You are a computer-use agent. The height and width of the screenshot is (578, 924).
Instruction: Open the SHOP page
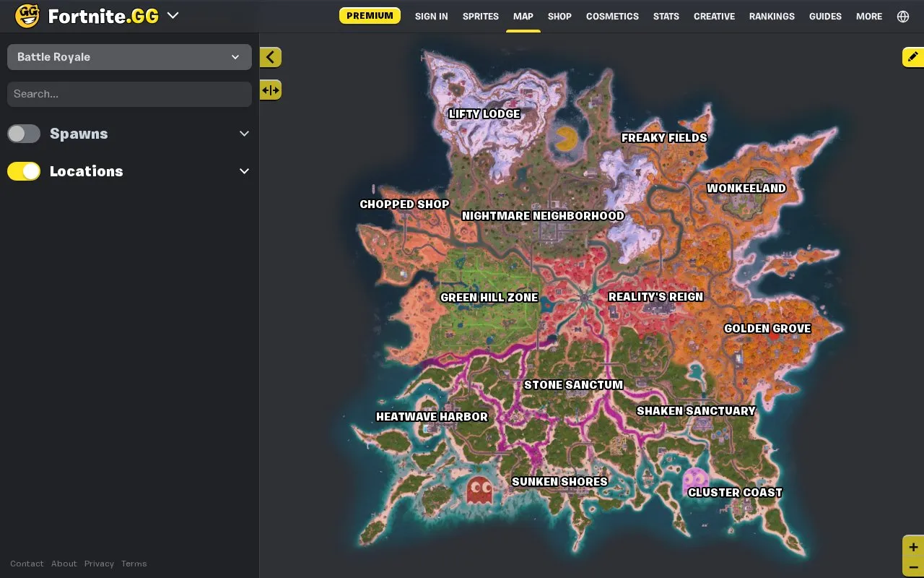pyautogui.click(x=559, y=16)
